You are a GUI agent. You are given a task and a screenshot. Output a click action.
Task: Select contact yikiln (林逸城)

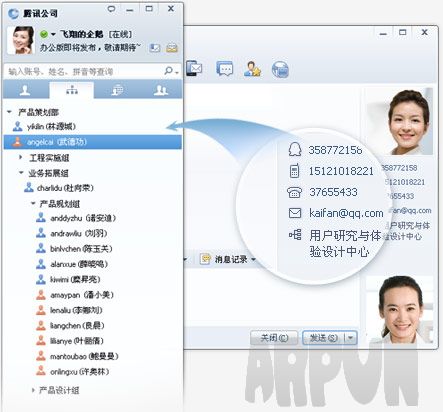click(x=51, y=126)
